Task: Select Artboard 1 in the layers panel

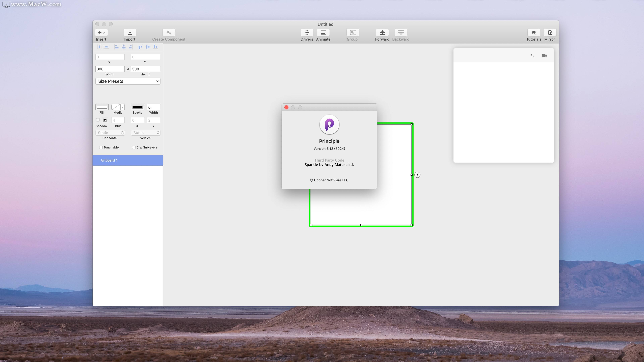Action: (x=127, y=160)
